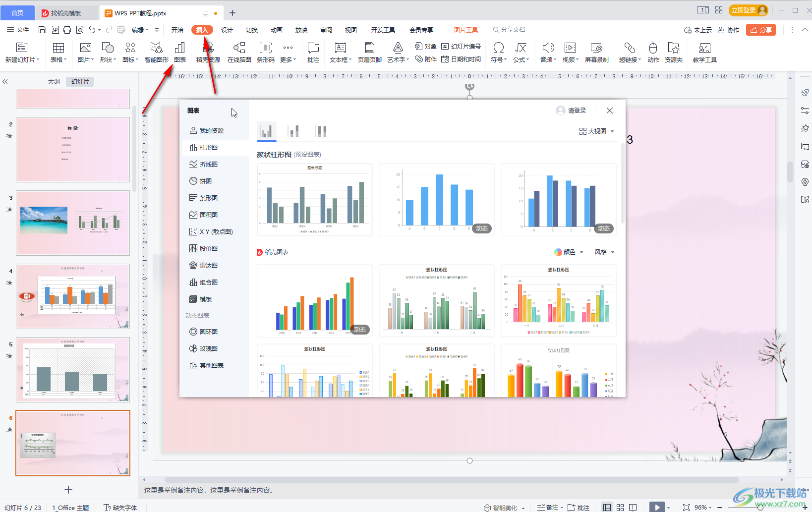Select 饼图 pie chart category
Image resolution: width=812 pixels, height=512 pixels.
click(205, 181)
